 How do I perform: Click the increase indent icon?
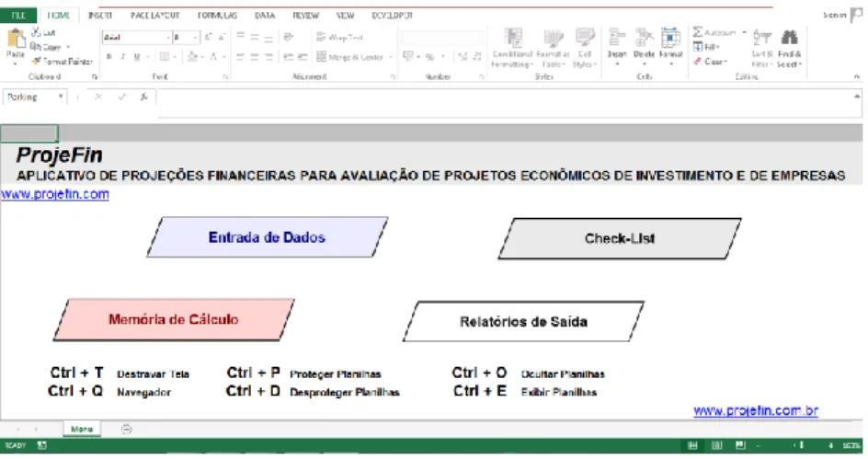tap(303, 56)
